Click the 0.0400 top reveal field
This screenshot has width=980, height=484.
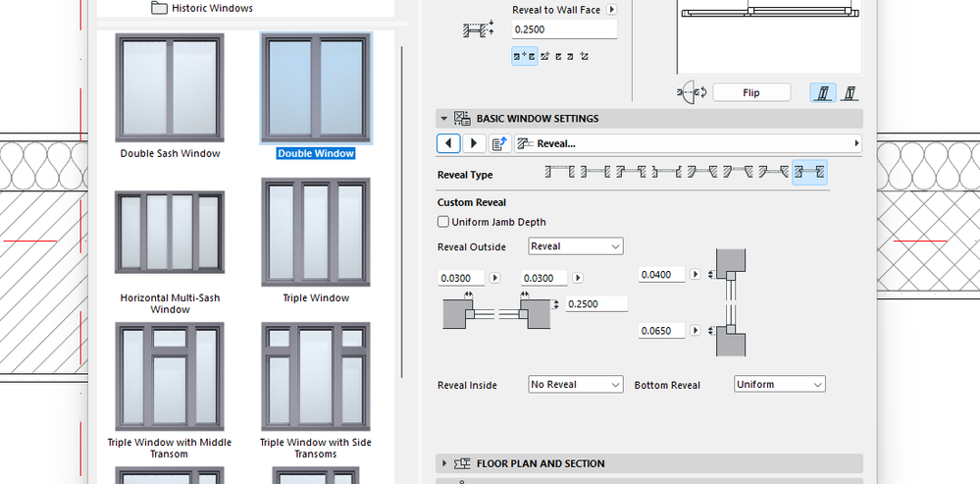point(662,275)
